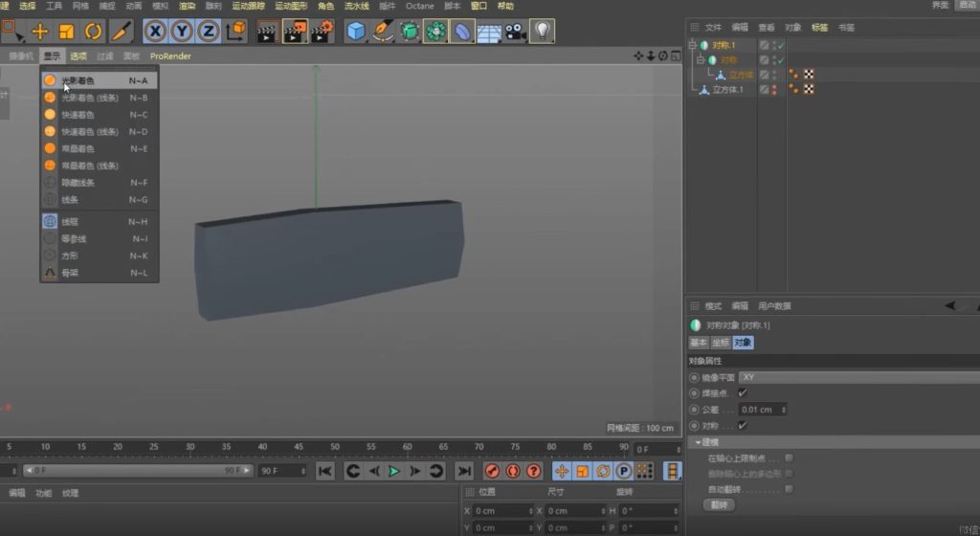Click the viewport rotate navigation icon
Screen dimensions: 980x536
pyautogui.click(x=663, y=56)
